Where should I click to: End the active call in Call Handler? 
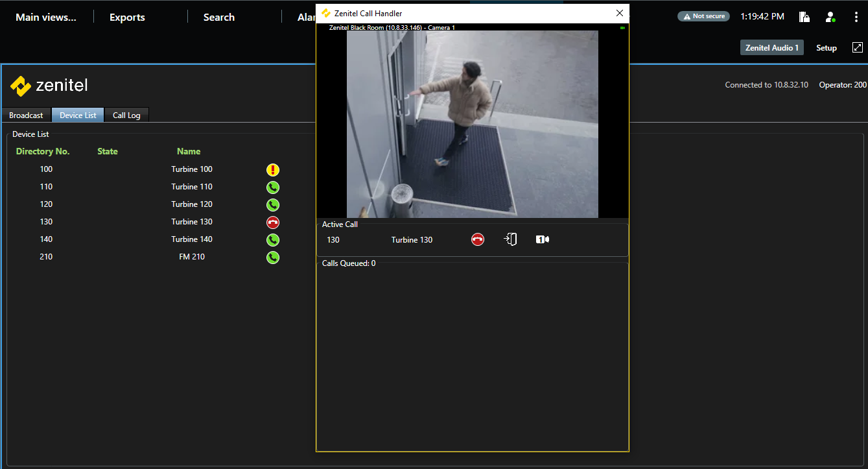click(x=478, y=240)
